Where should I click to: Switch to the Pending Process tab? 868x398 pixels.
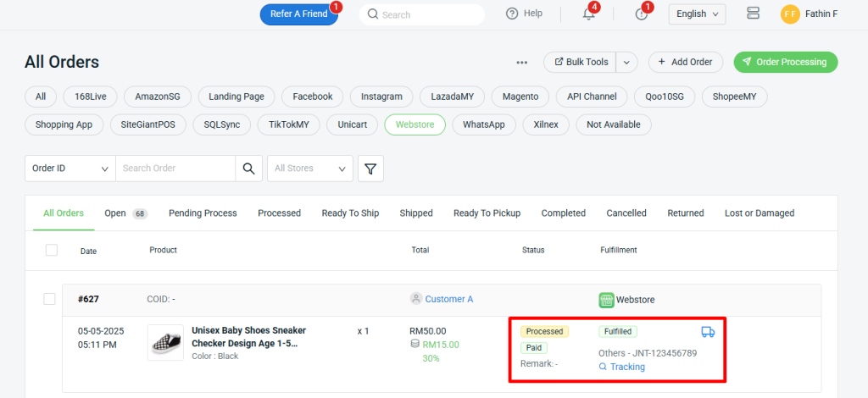tap(203, 213)
